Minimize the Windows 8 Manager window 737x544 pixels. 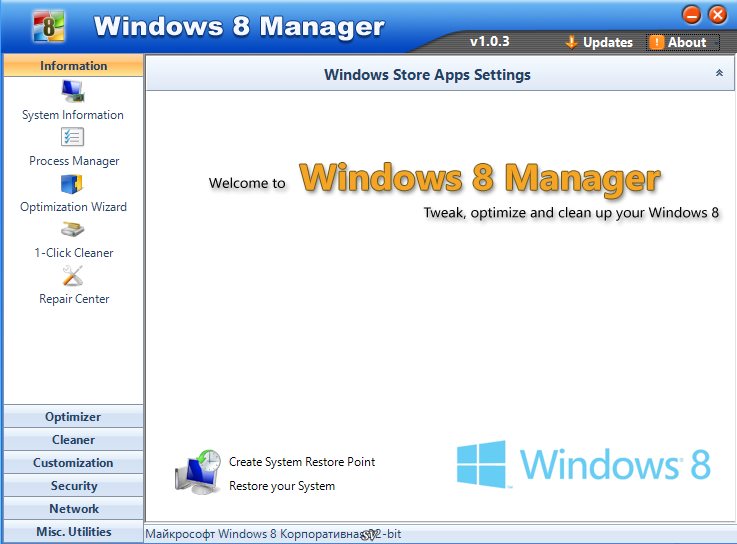[x=691, y=15]
